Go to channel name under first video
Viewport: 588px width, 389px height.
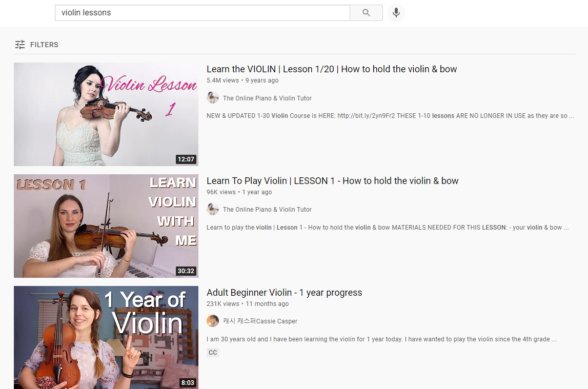(267, 98)
